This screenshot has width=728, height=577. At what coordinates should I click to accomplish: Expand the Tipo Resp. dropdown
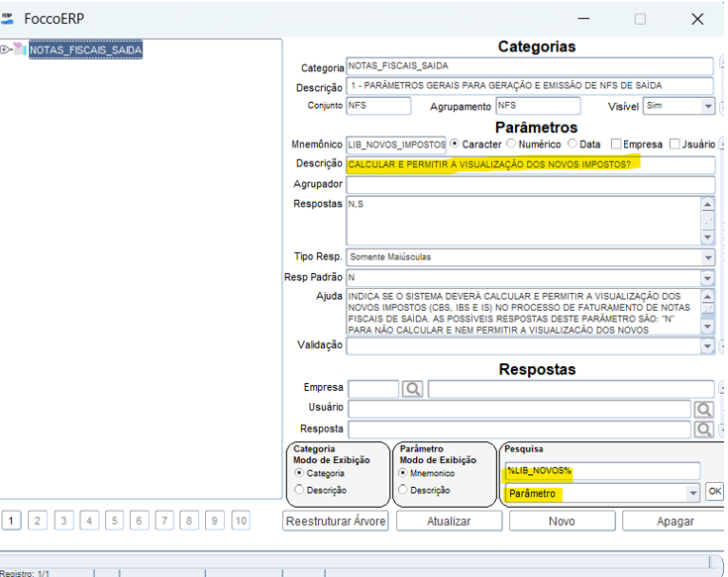pyautogui.click(x=708, y=257)
